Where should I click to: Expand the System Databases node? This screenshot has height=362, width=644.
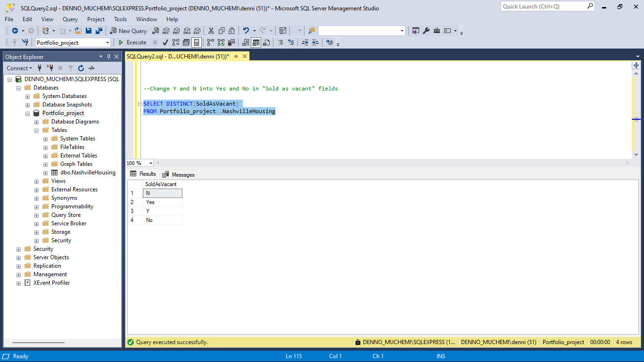click(27, 96)
